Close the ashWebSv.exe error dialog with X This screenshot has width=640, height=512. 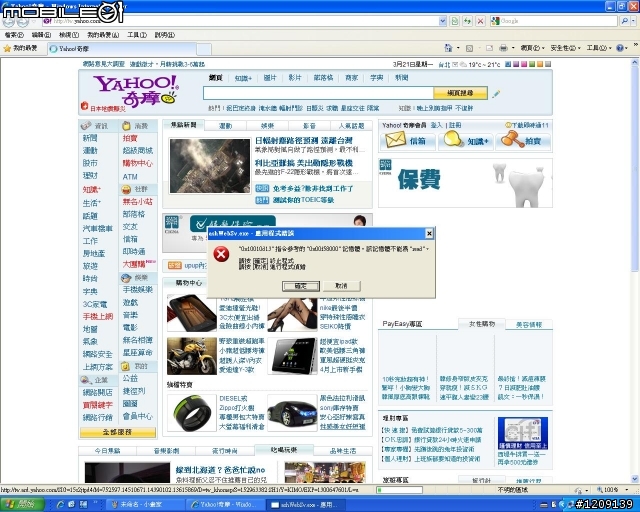pos(429,233)
